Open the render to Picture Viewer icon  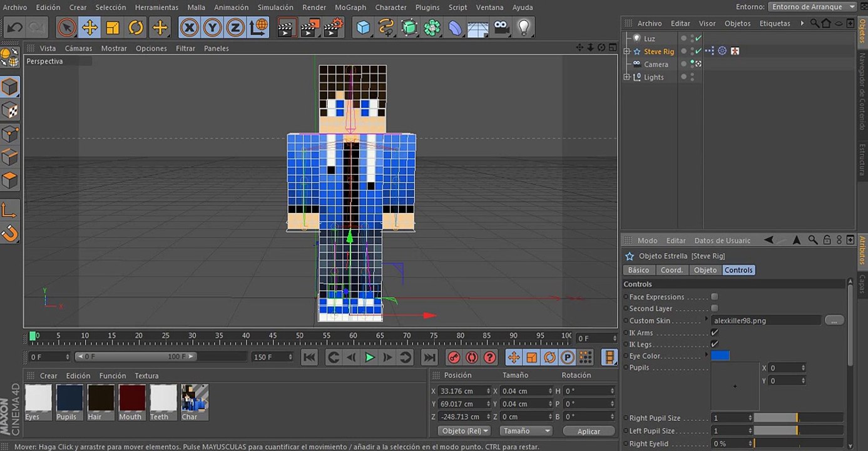point(310,28)
